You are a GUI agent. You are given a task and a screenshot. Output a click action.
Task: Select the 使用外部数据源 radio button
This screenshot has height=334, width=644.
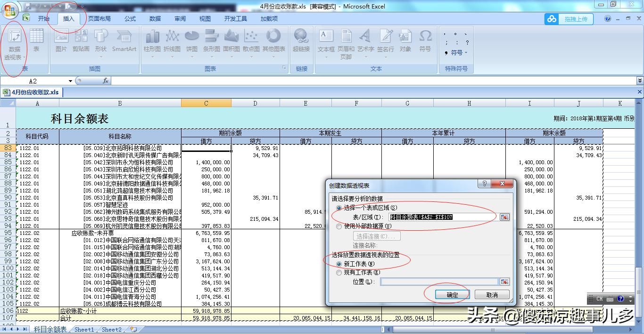point(339,226)
